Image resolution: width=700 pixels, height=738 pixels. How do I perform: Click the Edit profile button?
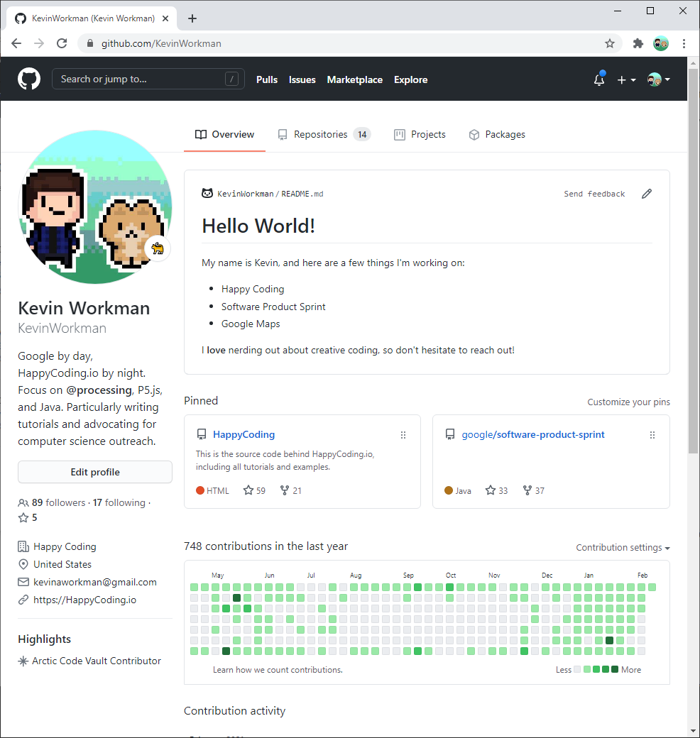95,472
